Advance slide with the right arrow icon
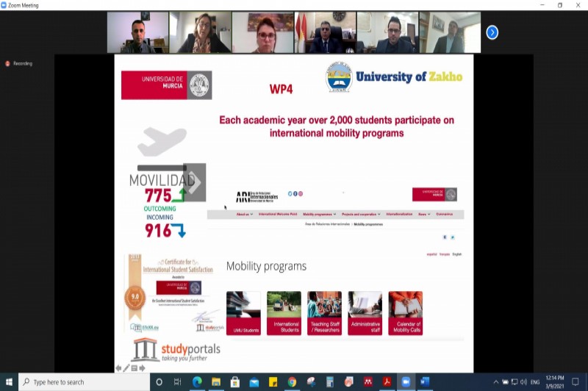 coord(142,368)
